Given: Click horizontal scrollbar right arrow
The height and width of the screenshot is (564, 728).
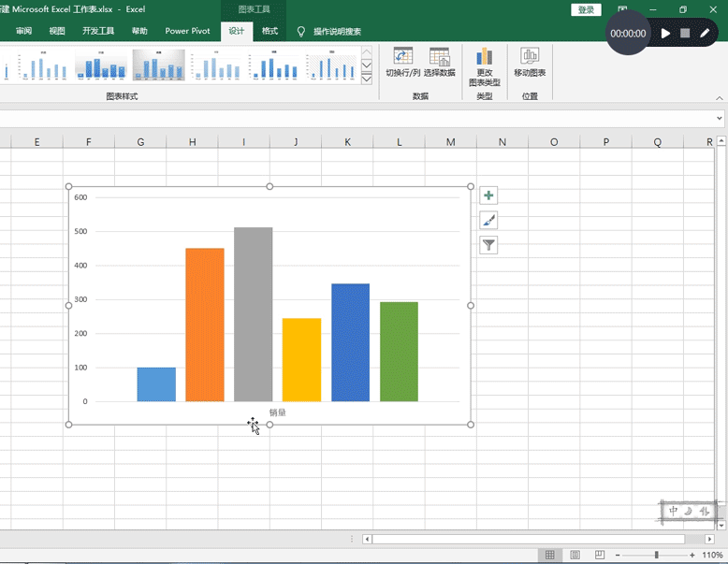Looking at the screenshot, I should [x=709, y=539].
